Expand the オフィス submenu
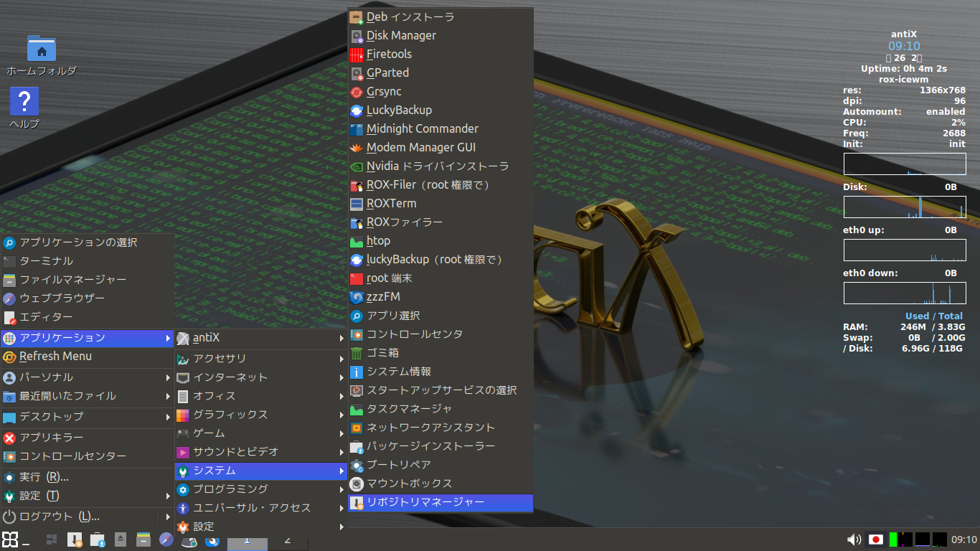 [261, 396]
